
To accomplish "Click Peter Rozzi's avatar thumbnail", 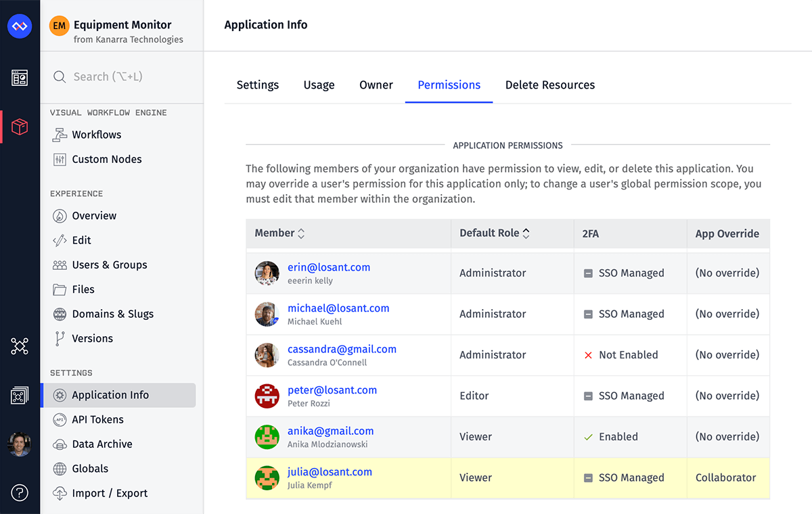I will click(x=267, y=396).
